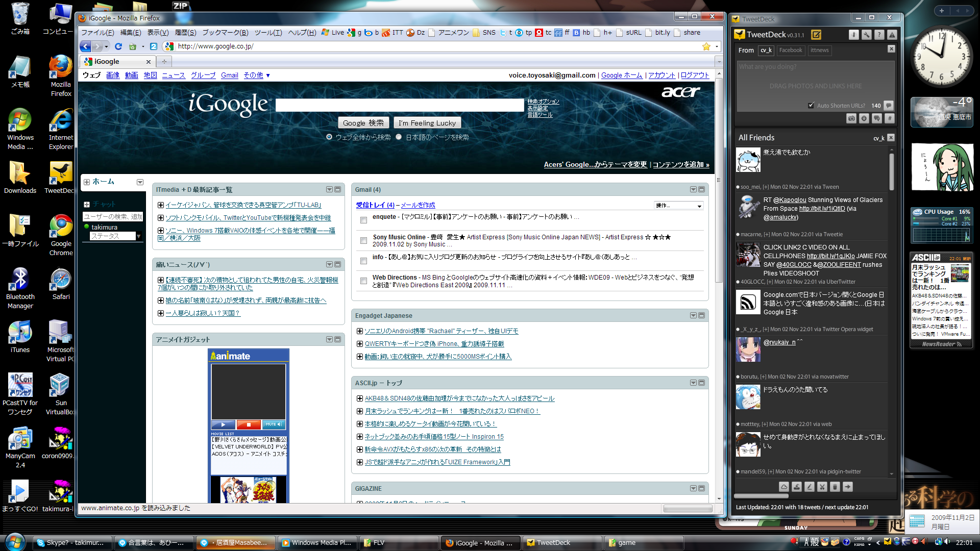Select the iGoogle browser tab
The height and width of the screenshot is (551, 980).
click(x=117, y=61)
